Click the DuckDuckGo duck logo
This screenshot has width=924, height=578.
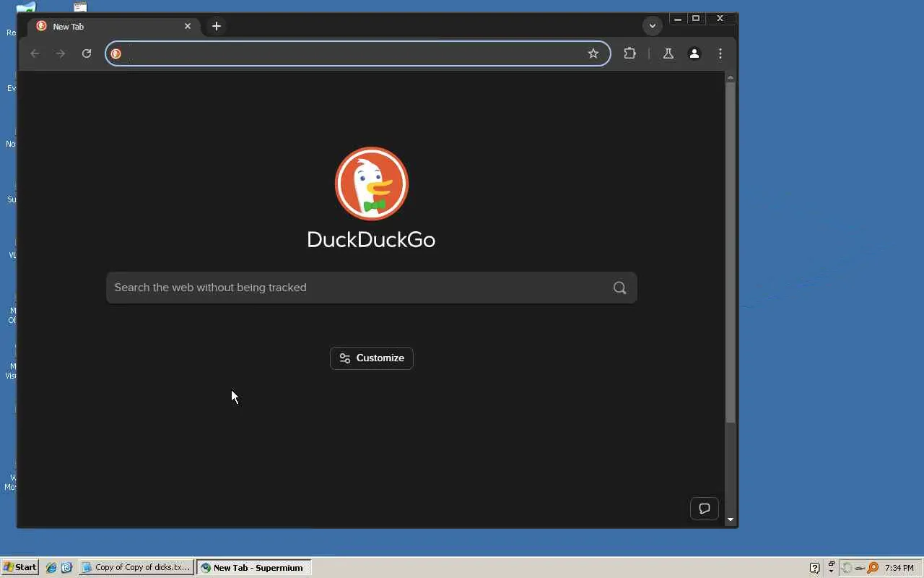click(372, 184)
